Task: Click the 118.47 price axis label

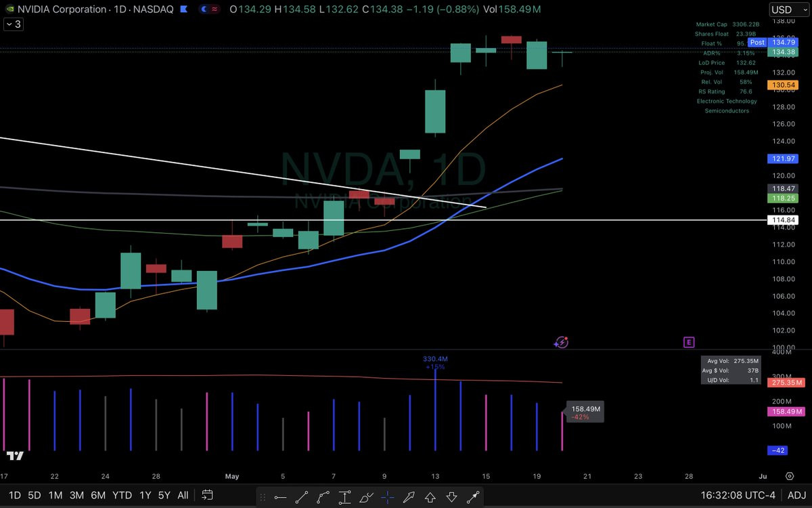Action: (784, 188)
